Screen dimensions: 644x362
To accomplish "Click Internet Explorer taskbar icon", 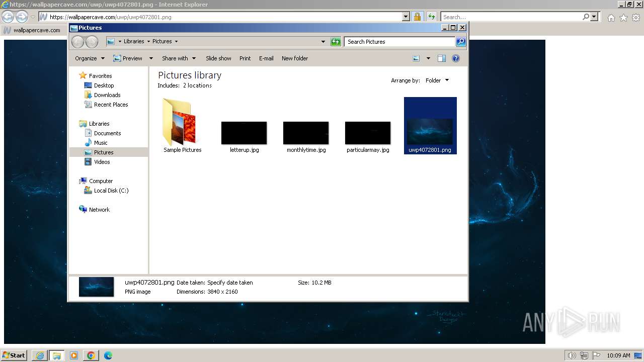I will 40,355.
